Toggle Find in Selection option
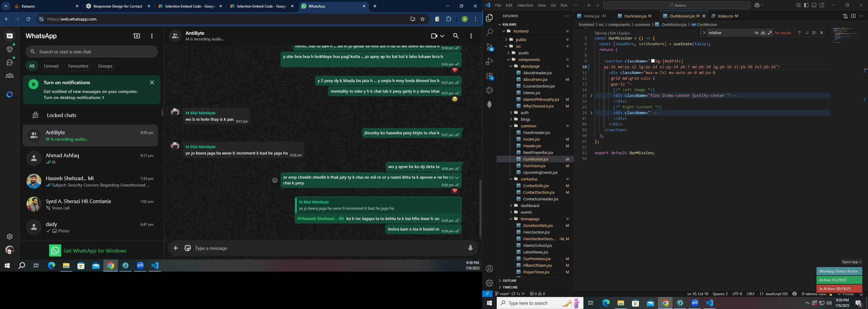The width and height of the screenshot is (868, 309). [814, 33]
